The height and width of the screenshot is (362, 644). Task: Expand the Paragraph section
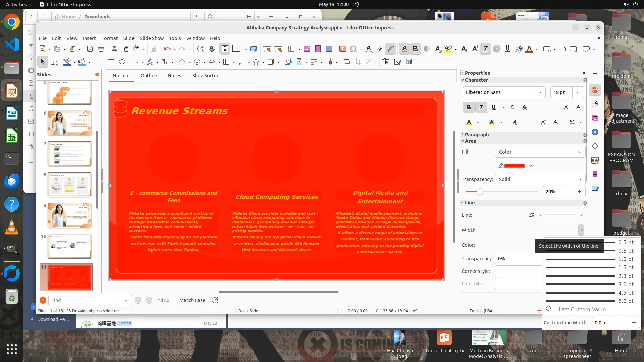(477, 134)
